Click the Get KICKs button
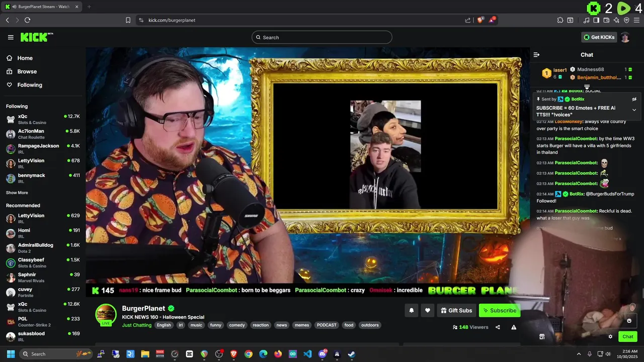 (599, 37)
